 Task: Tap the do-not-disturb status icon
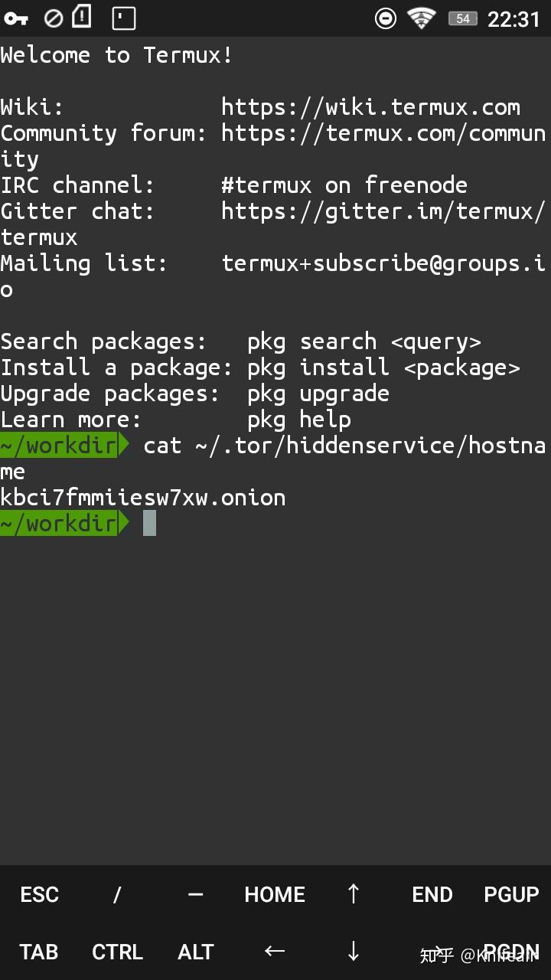[386, 18]
